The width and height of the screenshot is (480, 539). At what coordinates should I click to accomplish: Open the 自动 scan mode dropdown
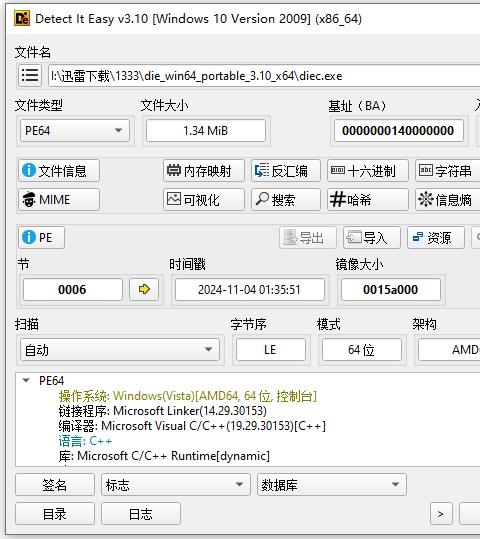click(120, 350)
